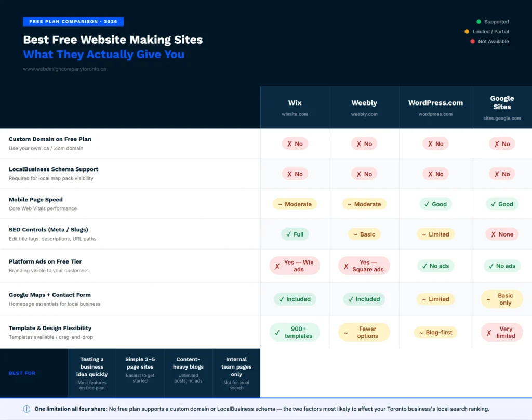Viewport: 532px width, 420px height.
Task: Click the green Supported legend dot
Action: (x=478, y=22)
